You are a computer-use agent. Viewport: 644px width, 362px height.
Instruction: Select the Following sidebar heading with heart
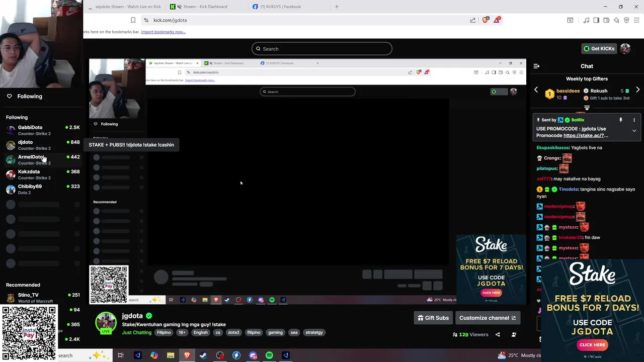tap(24, 96)
